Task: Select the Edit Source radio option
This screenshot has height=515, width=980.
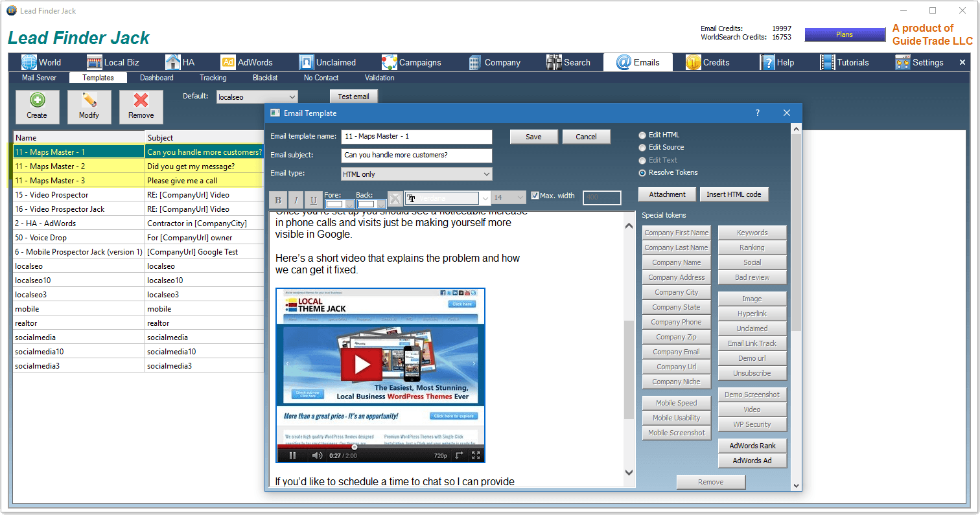Action: pyautogui.click(x=642, y=148)
